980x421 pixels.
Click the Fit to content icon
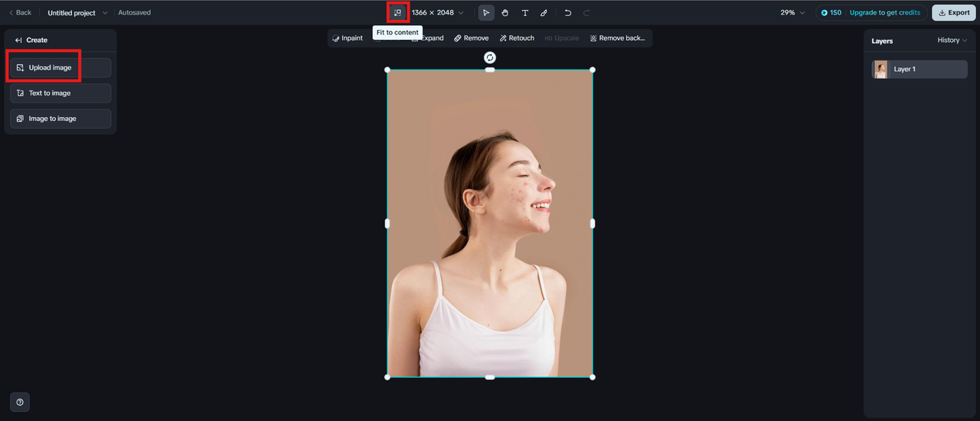point(397,12)
